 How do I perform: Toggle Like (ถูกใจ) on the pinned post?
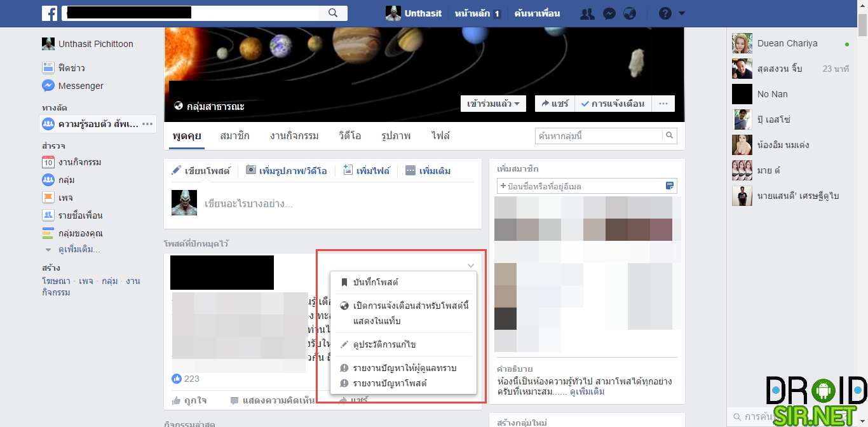(190, 401)
